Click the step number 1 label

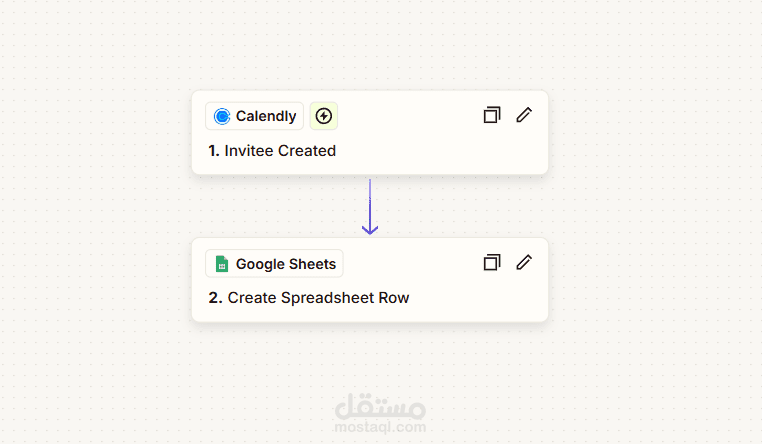(213, 151)
